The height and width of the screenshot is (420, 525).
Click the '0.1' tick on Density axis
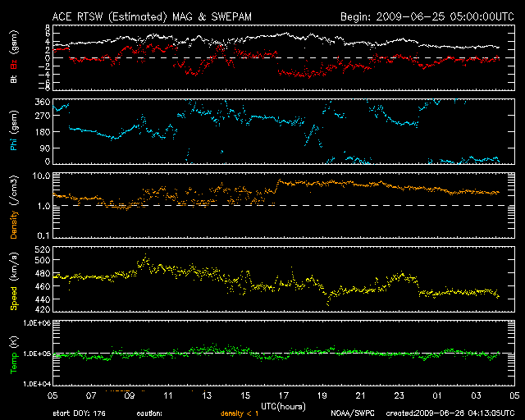[x=43, y=235]
